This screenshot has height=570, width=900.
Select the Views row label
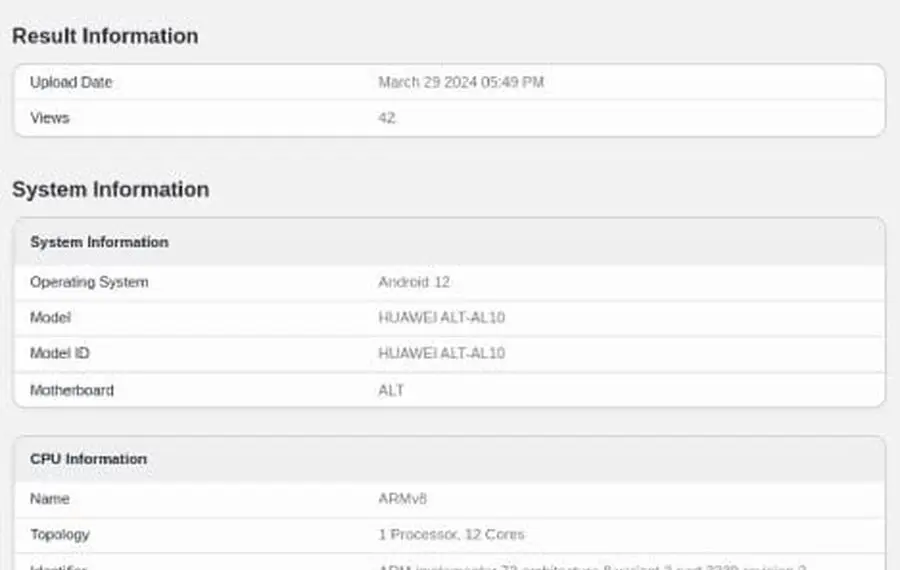(50, 118)
